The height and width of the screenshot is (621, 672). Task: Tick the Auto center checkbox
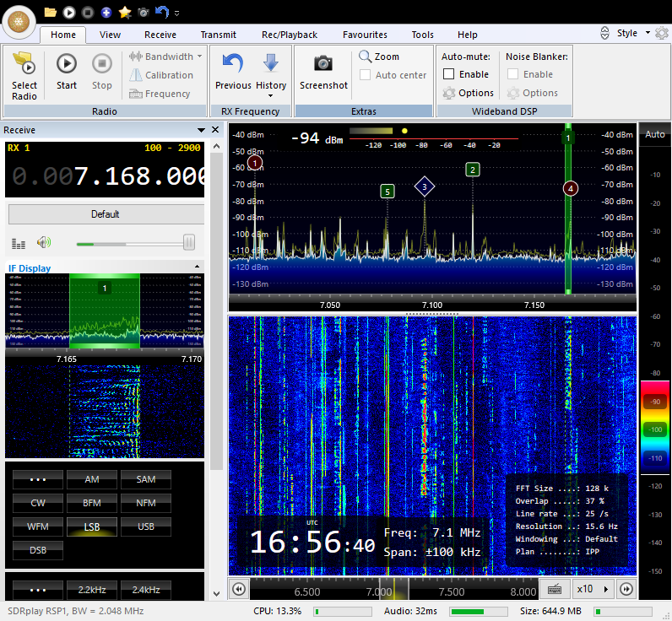[x=366, y=75]
